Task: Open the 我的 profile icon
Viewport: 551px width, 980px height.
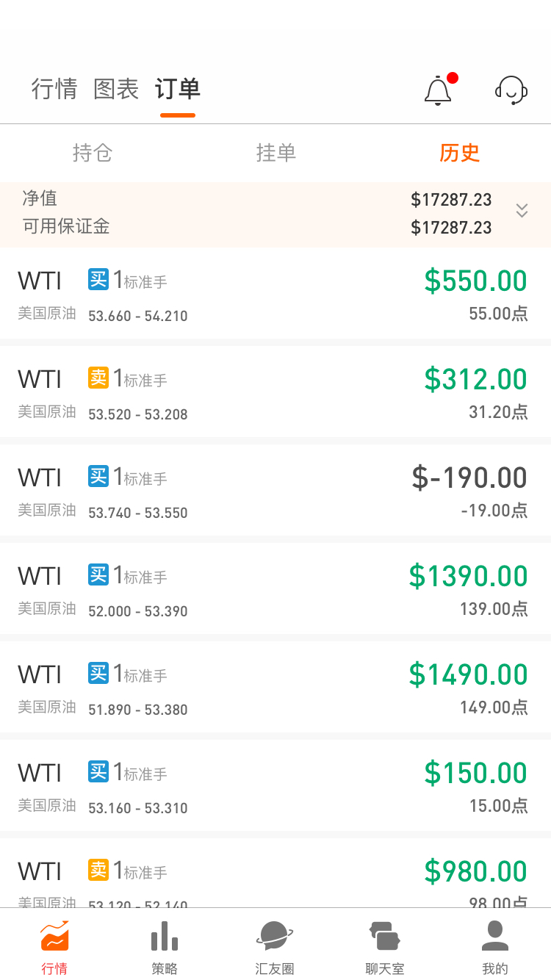Action: [495, 937]
